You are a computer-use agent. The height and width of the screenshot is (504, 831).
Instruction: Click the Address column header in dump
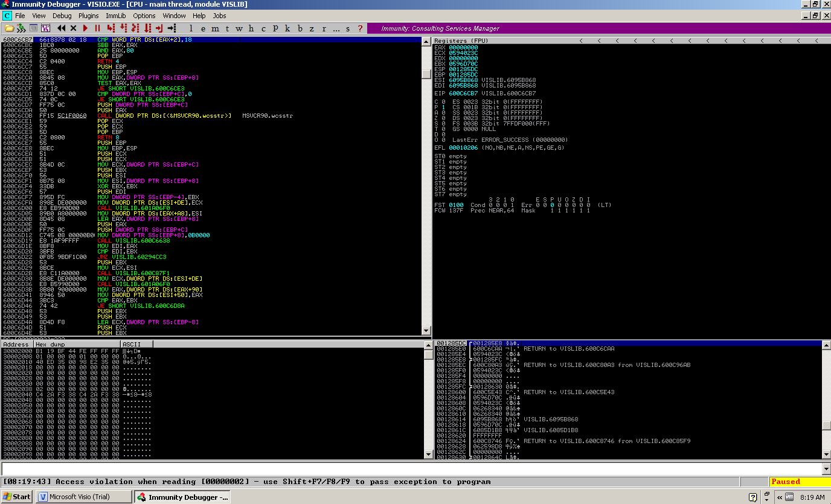click(x=17, y=344)
